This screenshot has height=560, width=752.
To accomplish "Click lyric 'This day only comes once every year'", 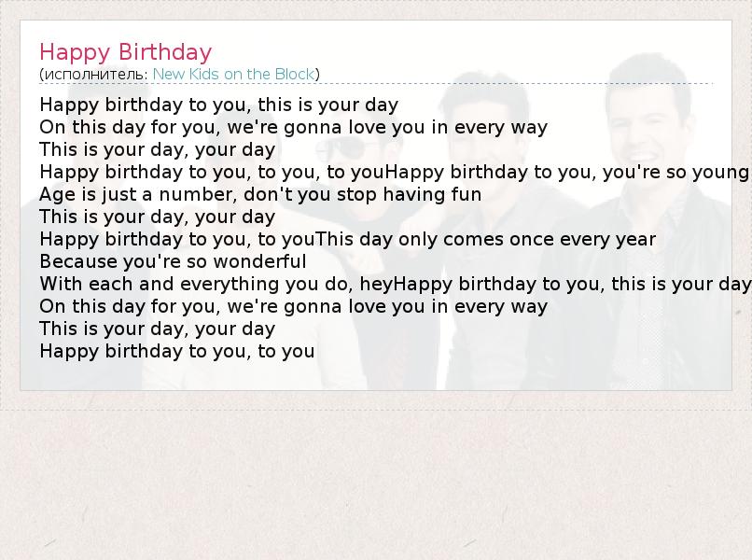I will [x=485, y=239].
